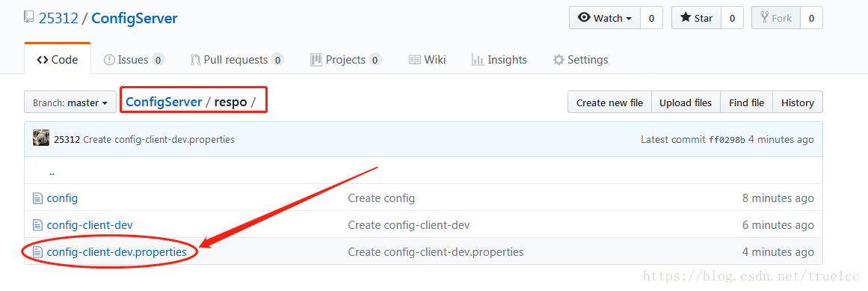
Task: Open the Create config-client-dev commit message
Action: point(408,225)
